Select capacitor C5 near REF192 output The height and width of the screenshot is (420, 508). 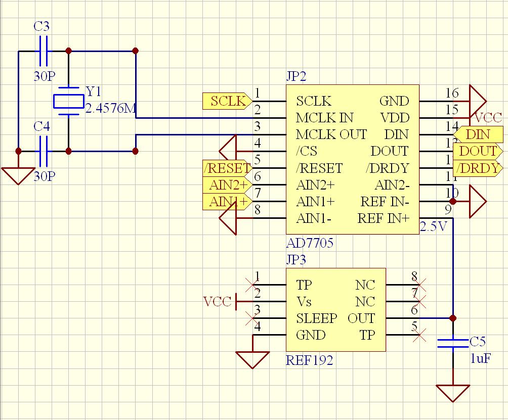click(454, 343)
